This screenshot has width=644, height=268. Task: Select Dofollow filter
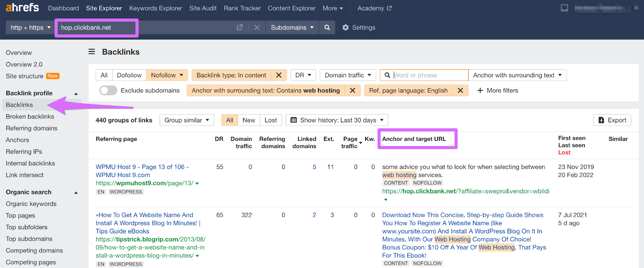pos(129,75)
